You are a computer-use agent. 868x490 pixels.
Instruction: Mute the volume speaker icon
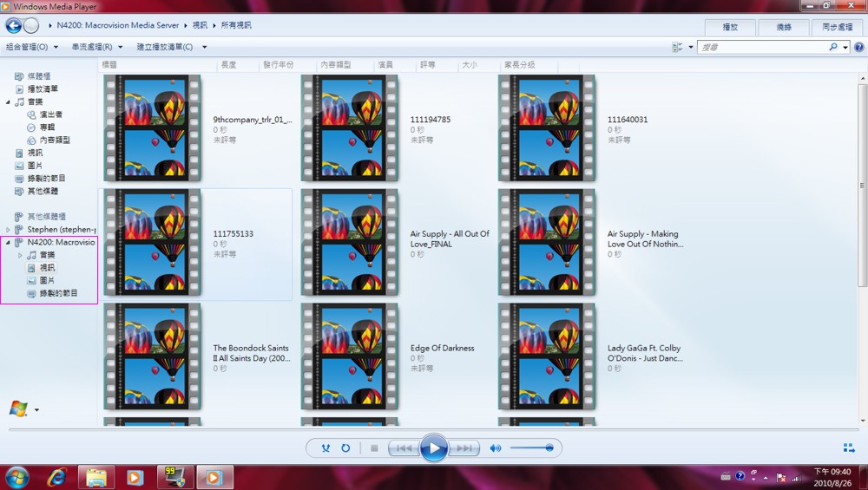[x=495, y=448]
